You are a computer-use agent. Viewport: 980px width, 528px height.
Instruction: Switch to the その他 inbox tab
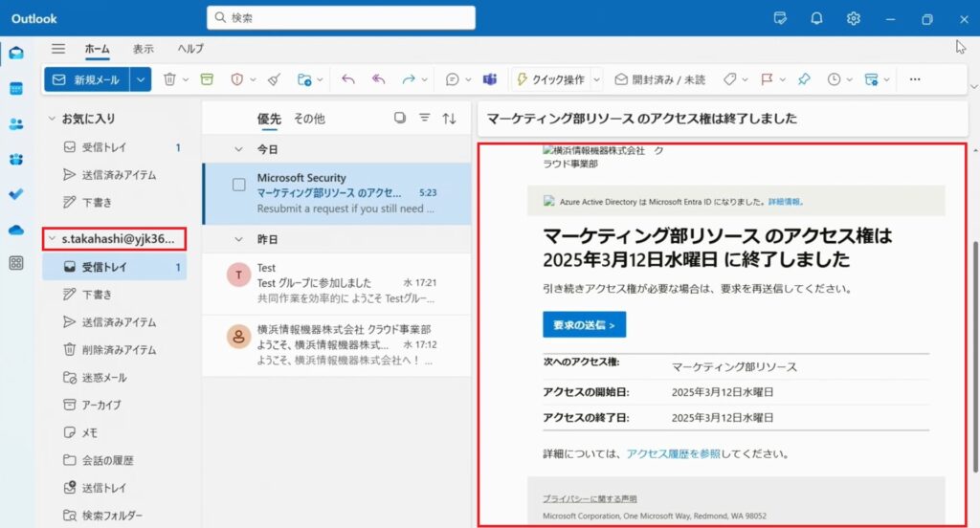coord(309,119)
